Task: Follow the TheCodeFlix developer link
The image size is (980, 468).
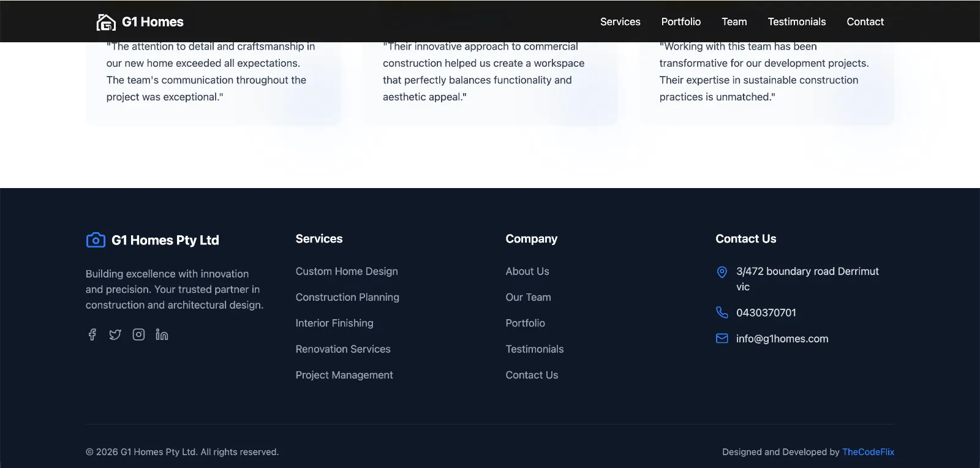Action: (868, 452)
